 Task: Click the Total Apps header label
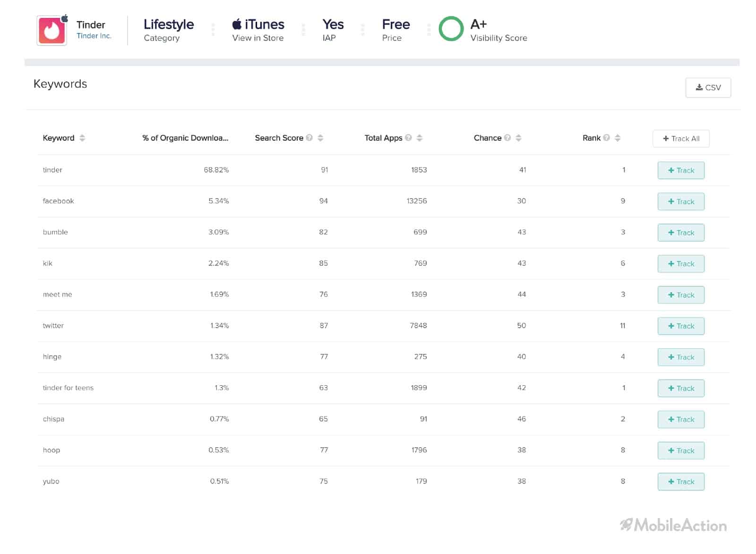[383, 138]
